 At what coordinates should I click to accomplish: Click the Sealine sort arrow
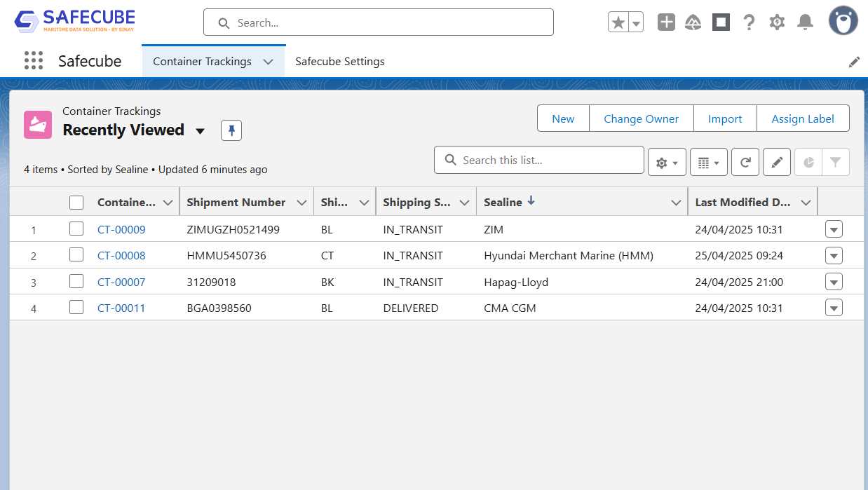531,200
